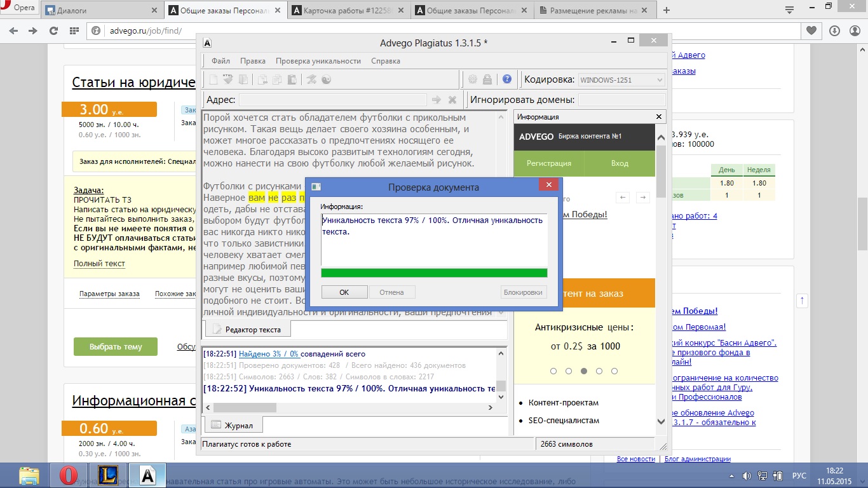Click info panel scrollbar down arrow
The image size is (868, 488).
pos(660,421)
